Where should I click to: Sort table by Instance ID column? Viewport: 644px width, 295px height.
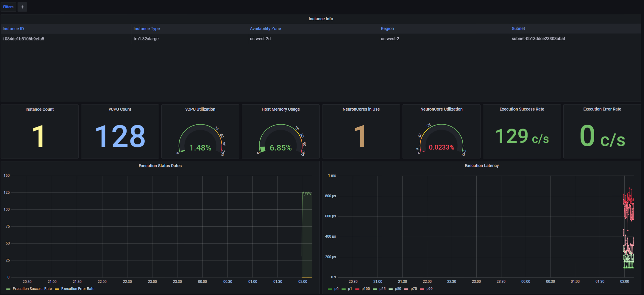point(13,29)
